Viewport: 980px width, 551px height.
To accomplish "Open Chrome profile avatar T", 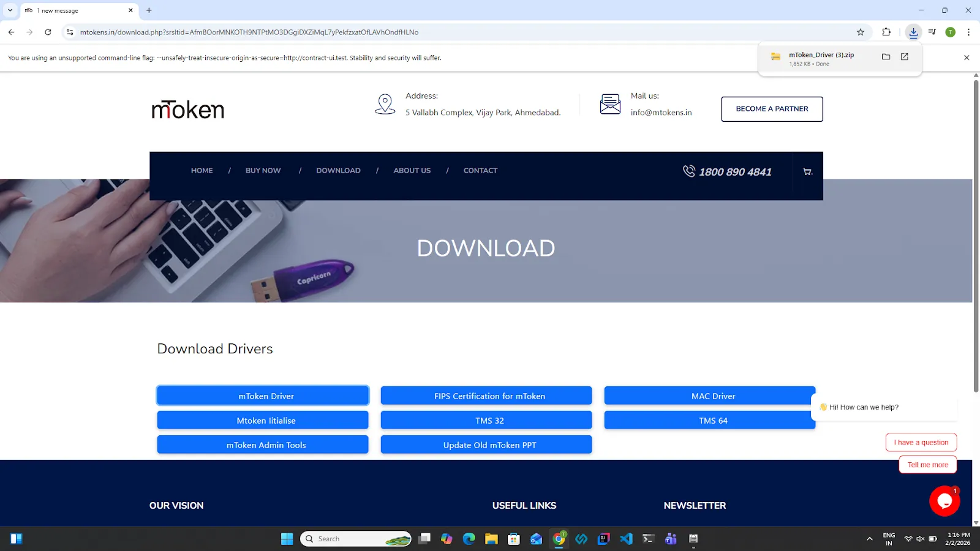I will click(x=950, y=32).
